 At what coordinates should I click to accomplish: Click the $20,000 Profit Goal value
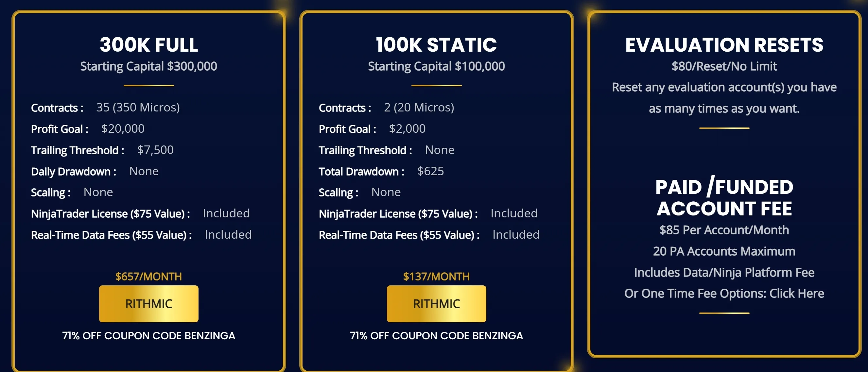(123, 128)
